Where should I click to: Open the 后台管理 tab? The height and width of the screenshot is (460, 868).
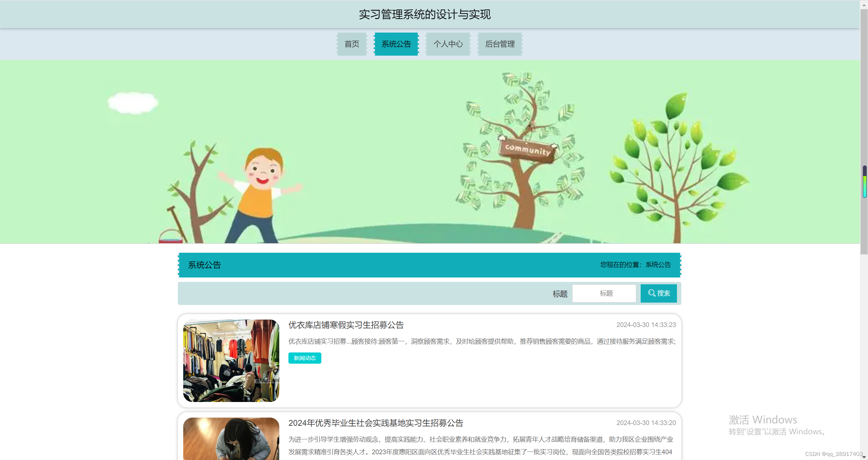(x=500, y=44)
